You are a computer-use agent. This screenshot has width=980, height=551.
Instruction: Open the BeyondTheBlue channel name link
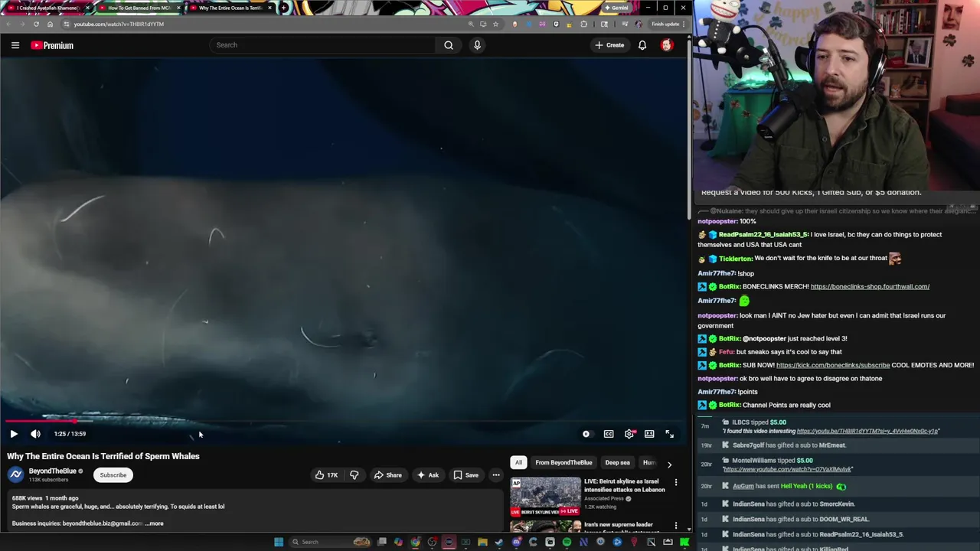click(53, 471)
